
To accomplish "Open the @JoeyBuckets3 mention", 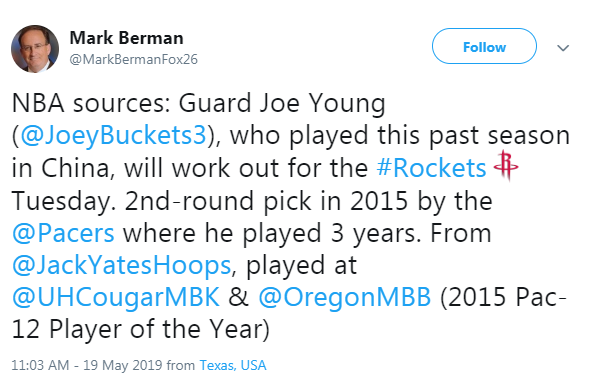I will tap(113, 136).
